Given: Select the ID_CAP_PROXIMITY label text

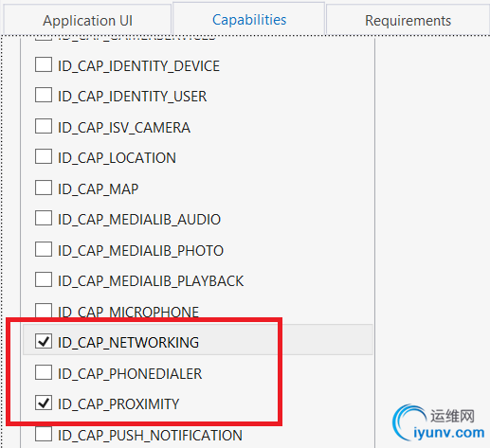Looking at the screenshot, I should [x=118, y=403].
